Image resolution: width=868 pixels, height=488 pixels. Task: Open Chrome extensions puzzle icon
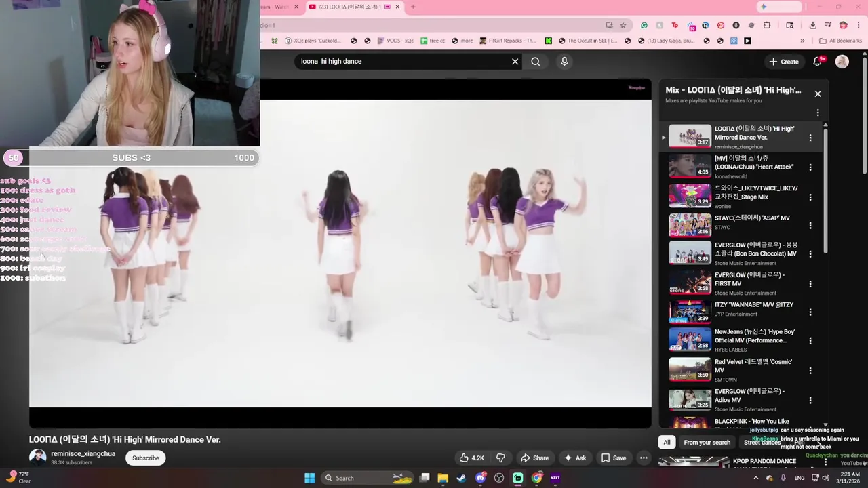click(767, 25)
